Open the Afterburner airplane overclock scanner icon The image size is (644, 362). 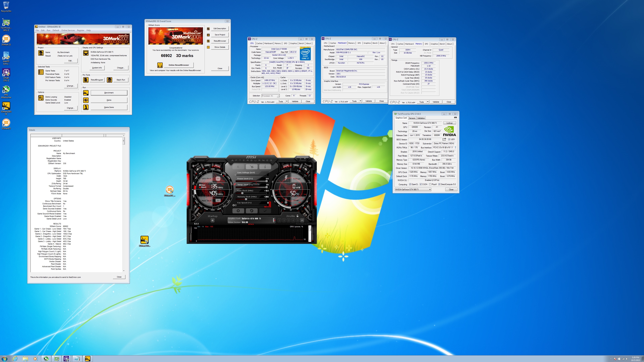(x=252, y=167)
